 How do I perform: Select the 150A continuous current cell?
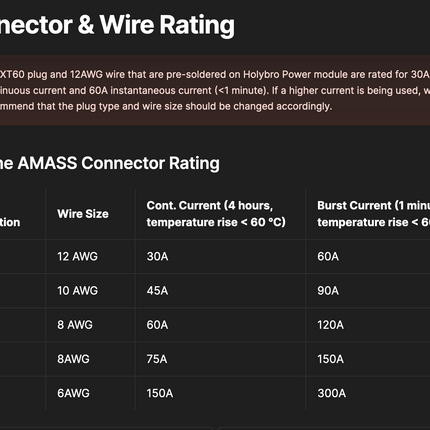tap(160, 393)
